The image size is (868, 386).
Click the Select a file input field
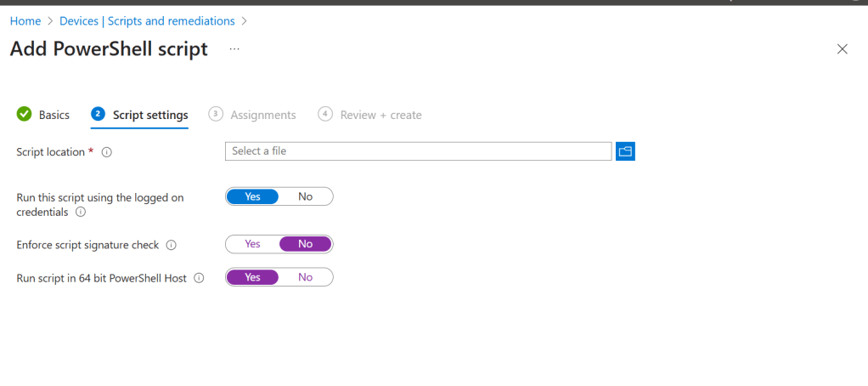coord(418,151)
